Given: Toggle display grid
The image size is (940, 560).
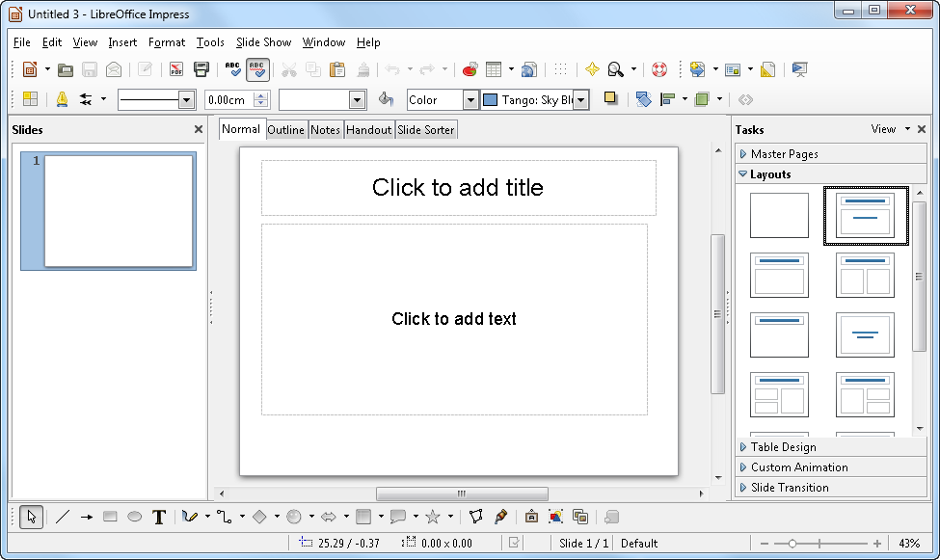Looking at the screenshot, I should point(560,69).
